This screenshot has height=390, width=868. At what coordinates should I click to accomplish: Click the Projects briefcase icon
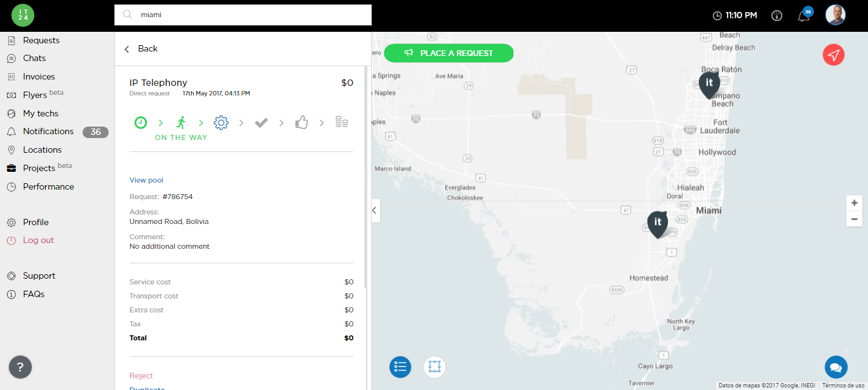[11, 168]
